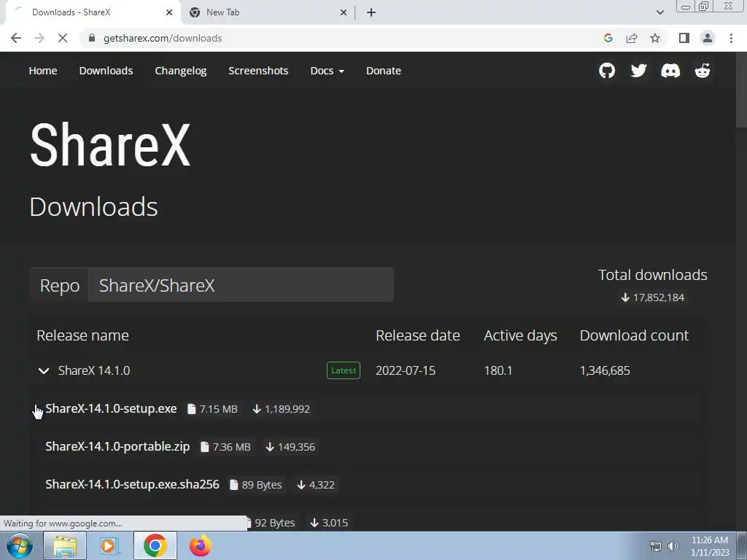Launch Firefox from the taskbar
The height and width of the screenshot is (560, 747).
pos(200,545)
